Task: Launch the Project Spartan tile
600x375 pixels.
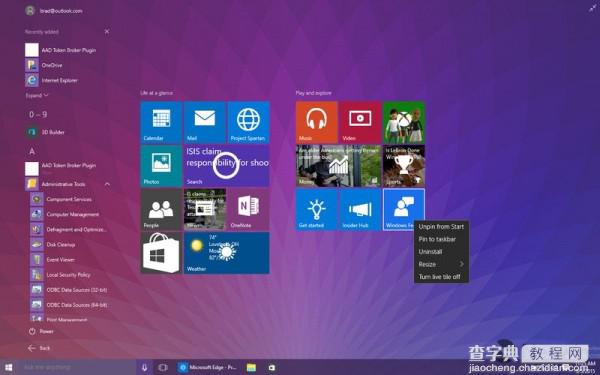Action: (248, 122)
